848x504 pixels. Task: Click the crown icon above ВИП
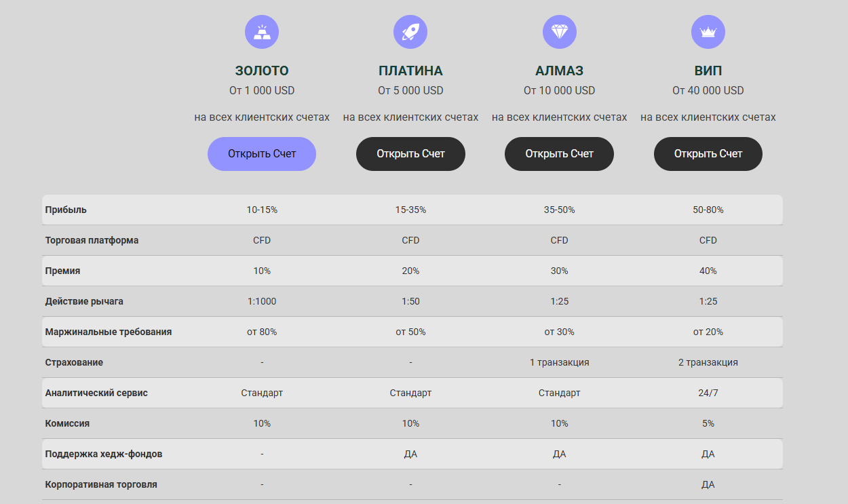tap(708, 32)
